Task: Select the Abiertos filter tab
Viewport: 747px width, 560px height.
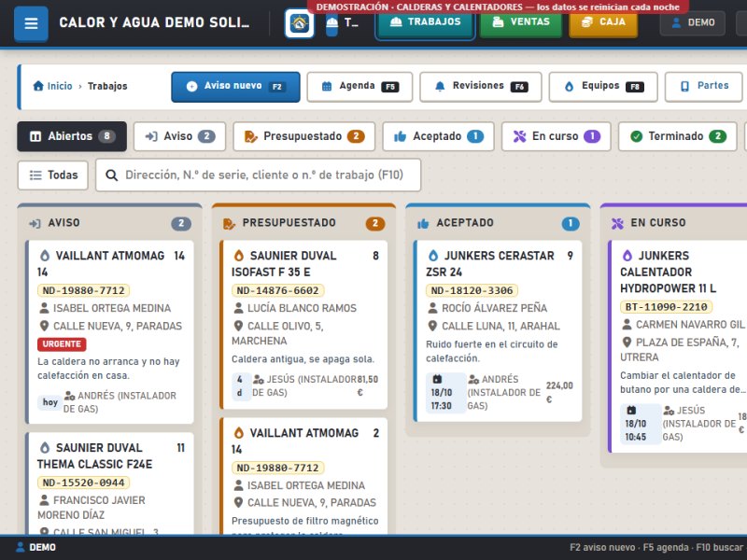Action: point(72,136)
